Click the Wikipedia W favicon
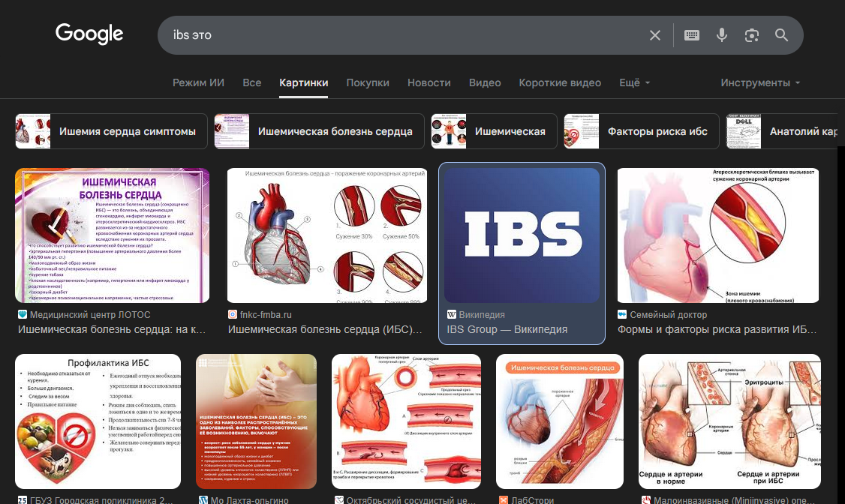845x504 pixels. pyautogui.click(x=452, y=314)
